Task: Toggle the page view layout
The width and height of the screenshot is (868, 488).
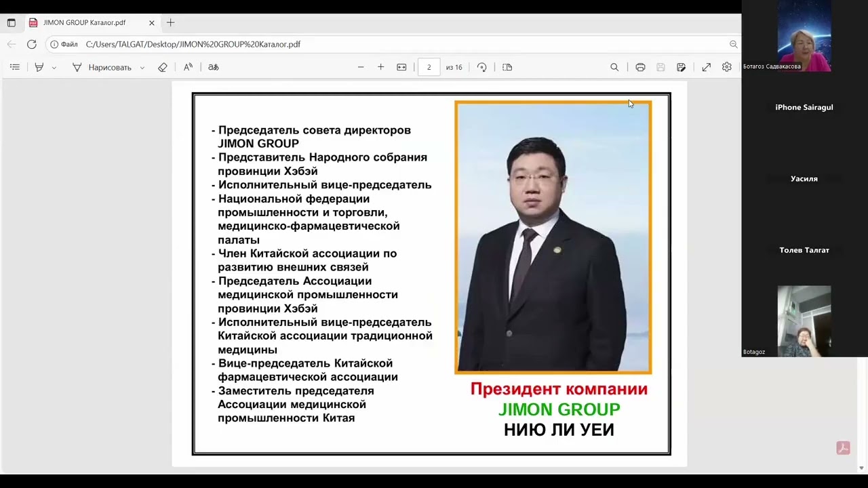Action: pyautogui.click(x=507, y=67)
